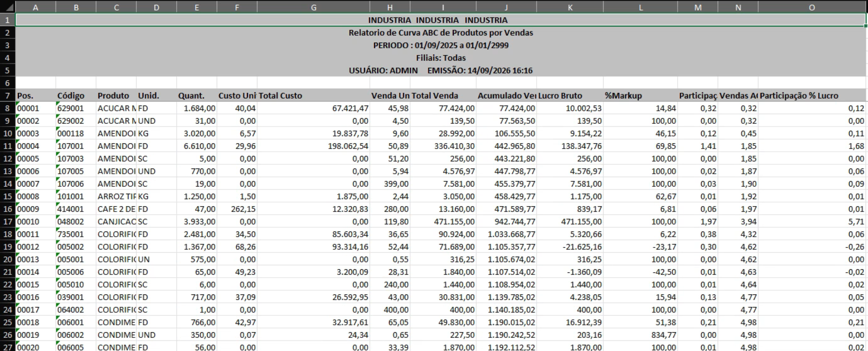Select row 7 header

point(7,95)
